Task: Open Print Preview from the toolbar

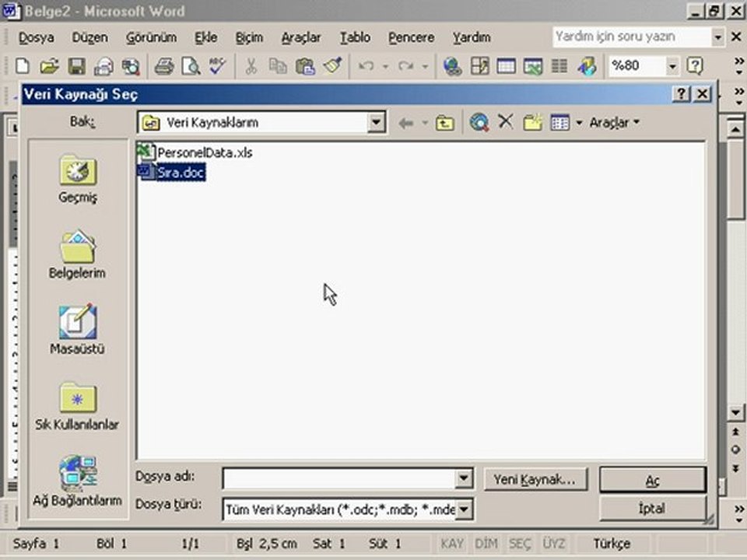Action: tap(191, 66)
